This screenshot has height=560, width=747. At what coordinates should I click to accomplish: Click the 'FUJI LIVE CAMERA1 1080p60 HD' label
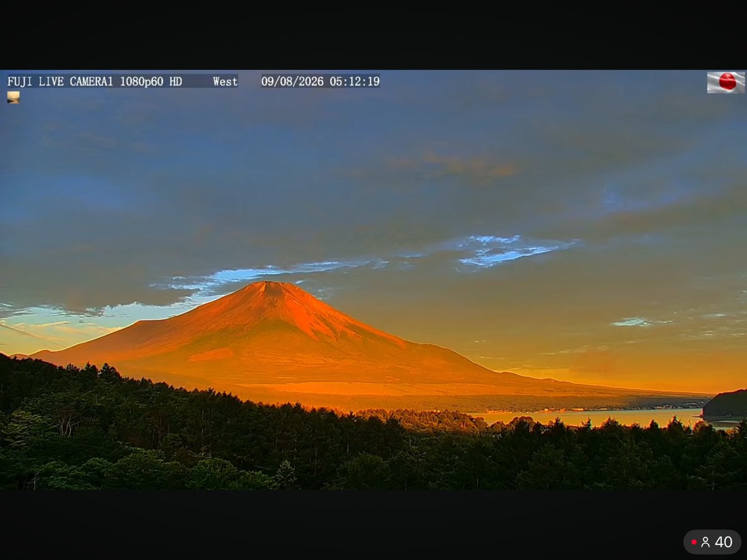coord(95,82)
